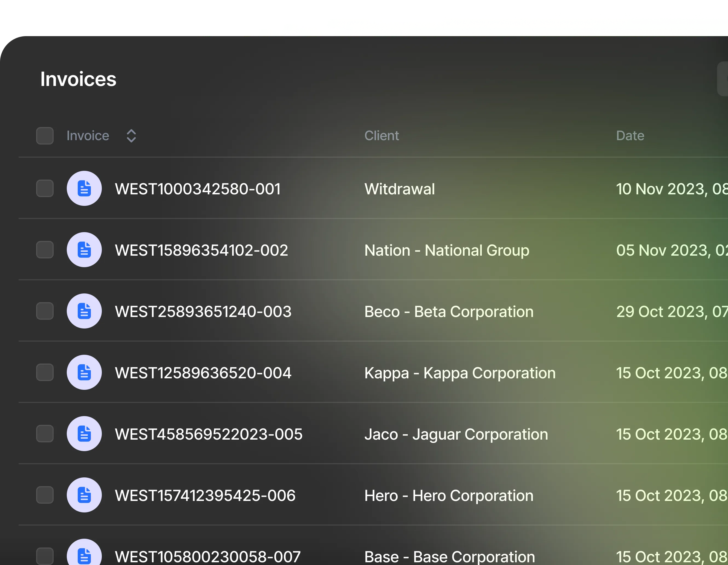Check the box for the Witdrawal invoice

pos(45,188)
